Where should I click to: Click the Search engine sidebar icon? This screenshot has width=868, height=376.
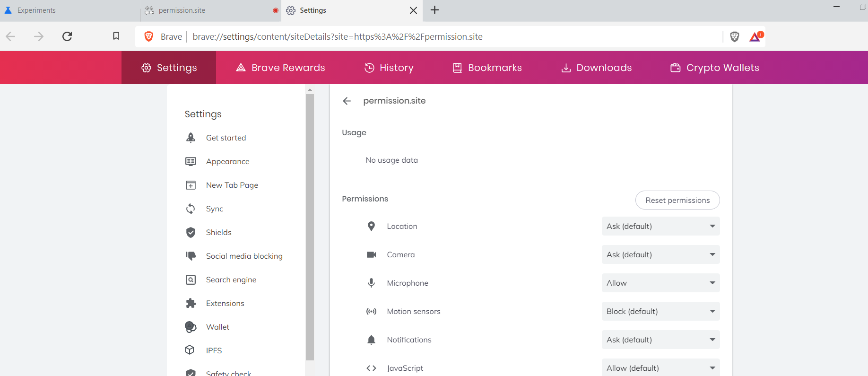[x=191, y=280]
